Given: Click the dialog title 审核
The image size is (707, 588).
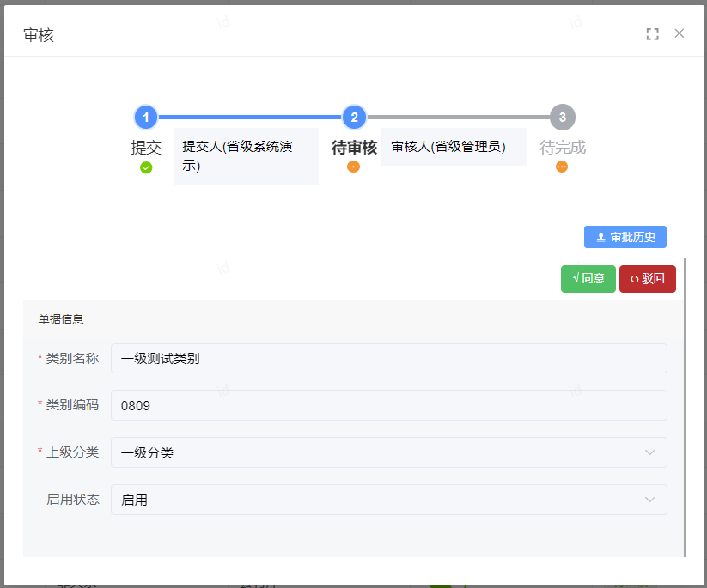Looking at the screenshot, I should (x=39, y=35).
